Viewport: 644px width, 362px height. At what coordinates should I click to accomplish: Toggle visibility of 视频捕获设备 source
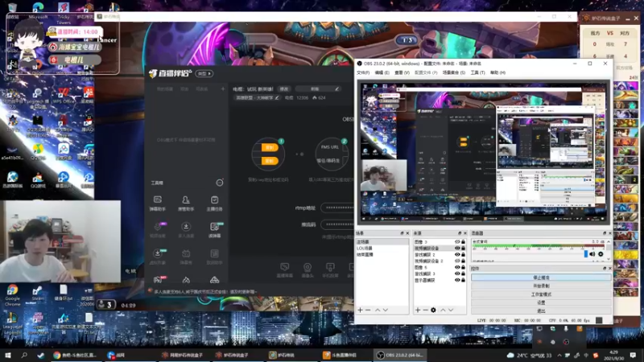click(457, 248)
